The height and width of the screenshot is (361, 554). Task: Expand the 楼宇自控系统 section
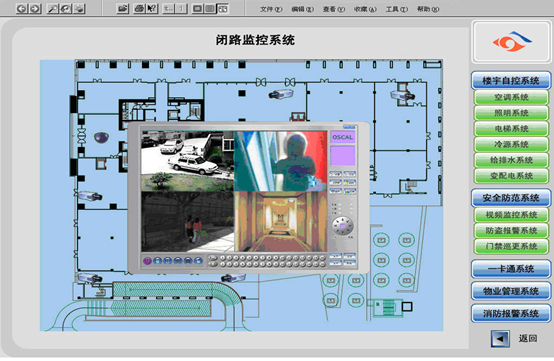[511, 81]
